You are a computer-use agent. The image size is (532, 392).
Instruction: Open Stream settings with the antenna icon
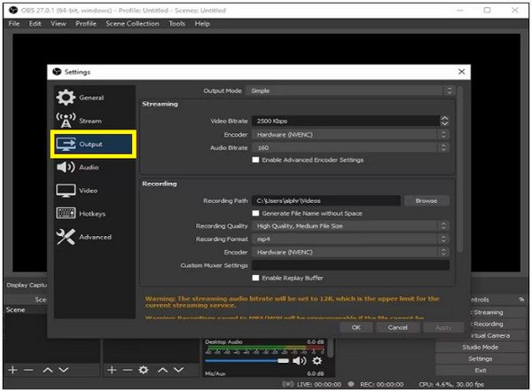pos(66,121)
